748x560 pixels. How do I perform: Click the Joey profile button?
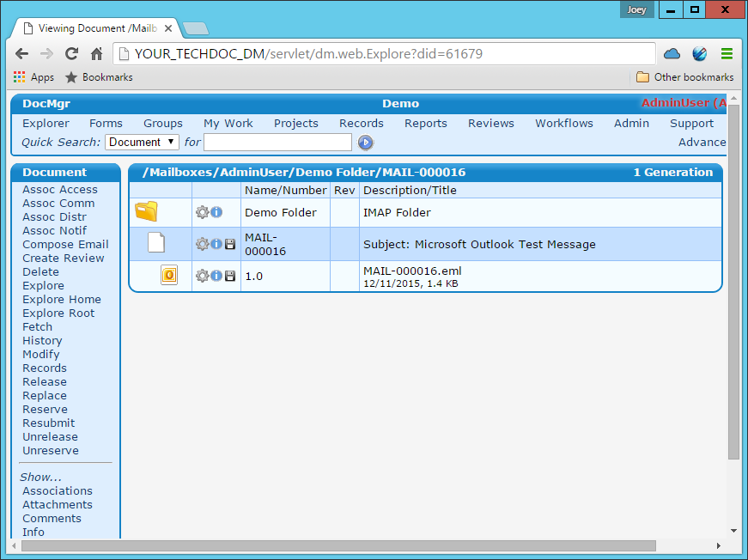[x=637, y=9]
